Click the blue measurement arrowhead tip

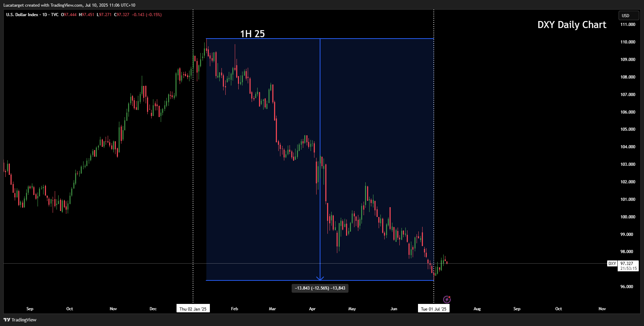click(320, 279)
